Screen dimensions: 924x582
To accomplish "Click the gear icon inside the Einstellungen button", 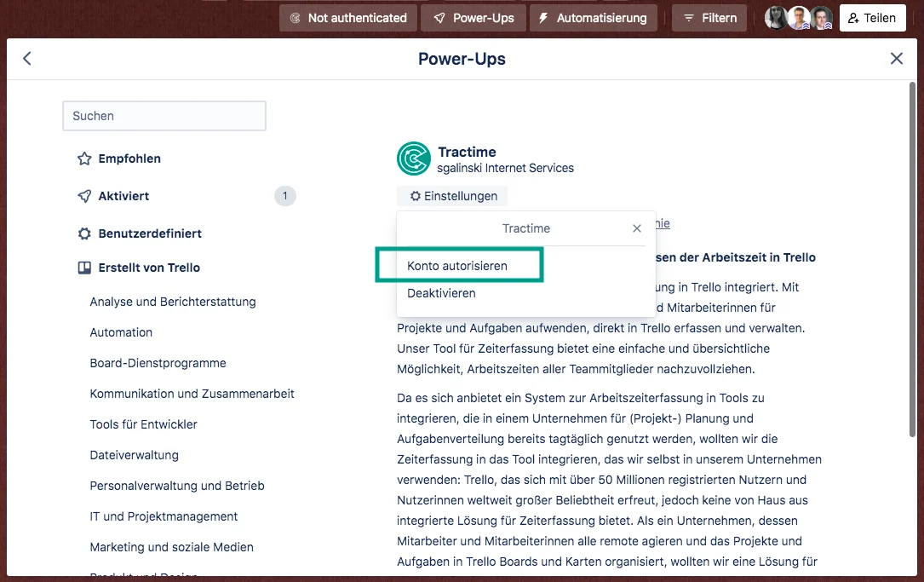I will coord(414,196).
